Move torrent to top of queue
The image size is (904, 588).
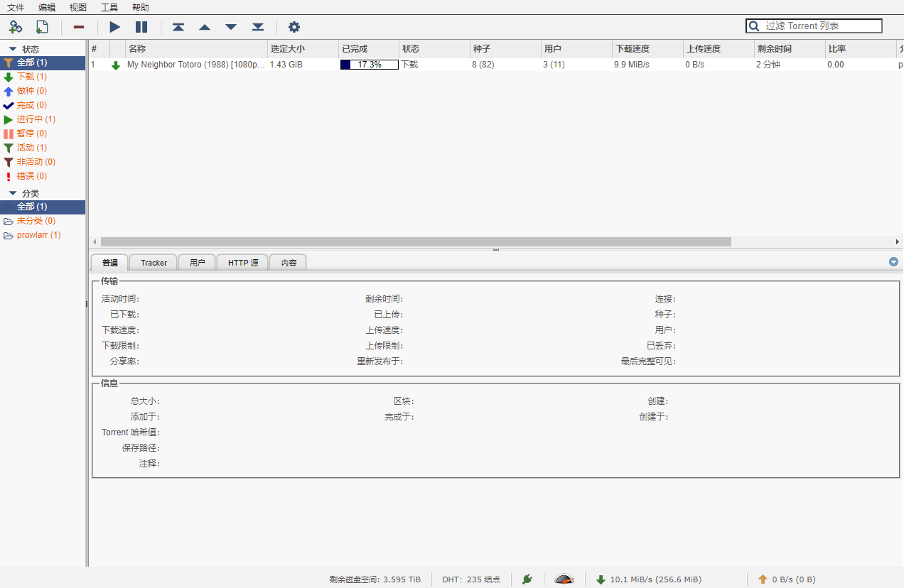point(178,27)
